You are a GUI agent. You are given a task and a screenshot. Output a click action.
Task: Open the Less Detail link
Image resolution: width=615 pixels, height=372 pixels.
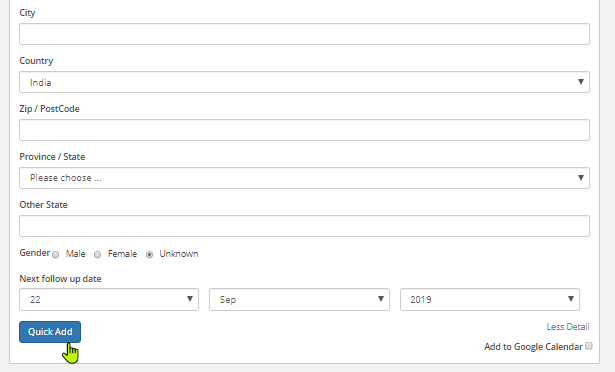coord(568,326)
